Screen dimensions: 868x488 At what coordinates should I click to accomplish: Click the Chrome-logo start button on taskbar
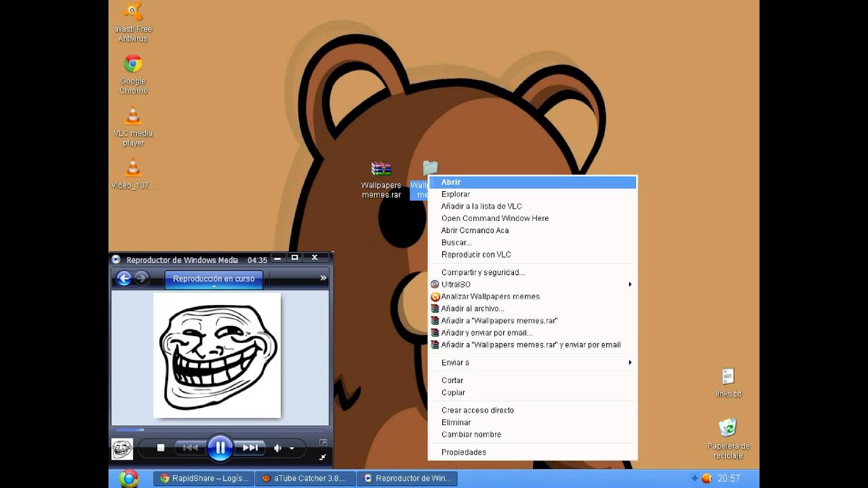[x=128, y=479]
